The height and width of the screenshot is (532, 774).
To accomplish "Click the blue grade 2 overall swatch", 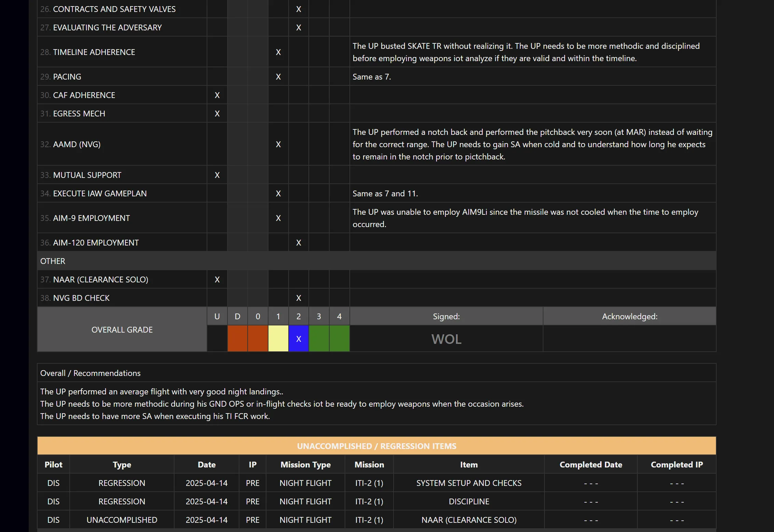I will coord(299,338).
